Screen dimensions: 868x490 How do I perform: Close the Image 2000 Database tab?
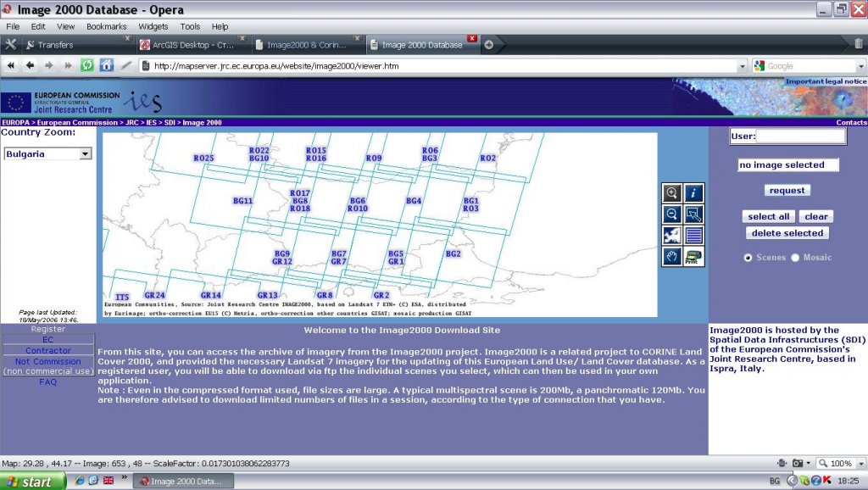coord(471,38)
